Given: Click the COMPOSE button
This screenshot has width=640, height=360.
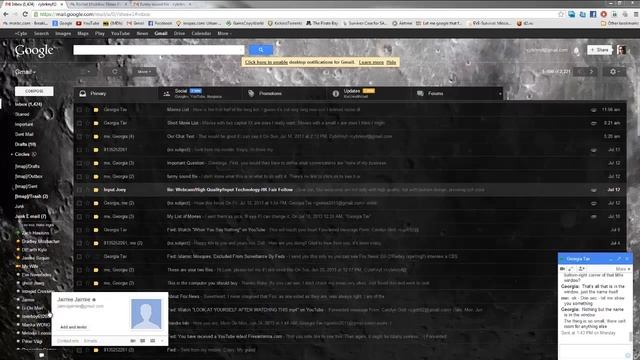Looking at the screenshot, I should point(34,91).
